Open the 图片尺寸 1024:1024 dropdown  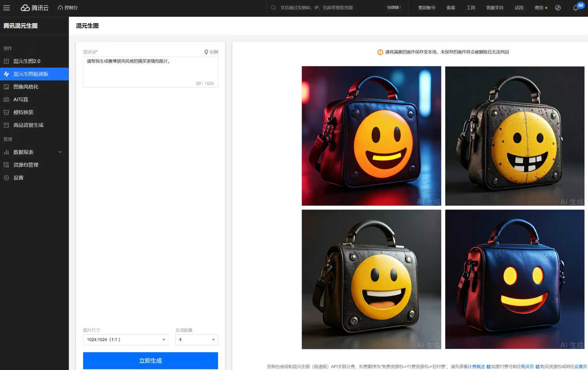[x=125, y=340]
